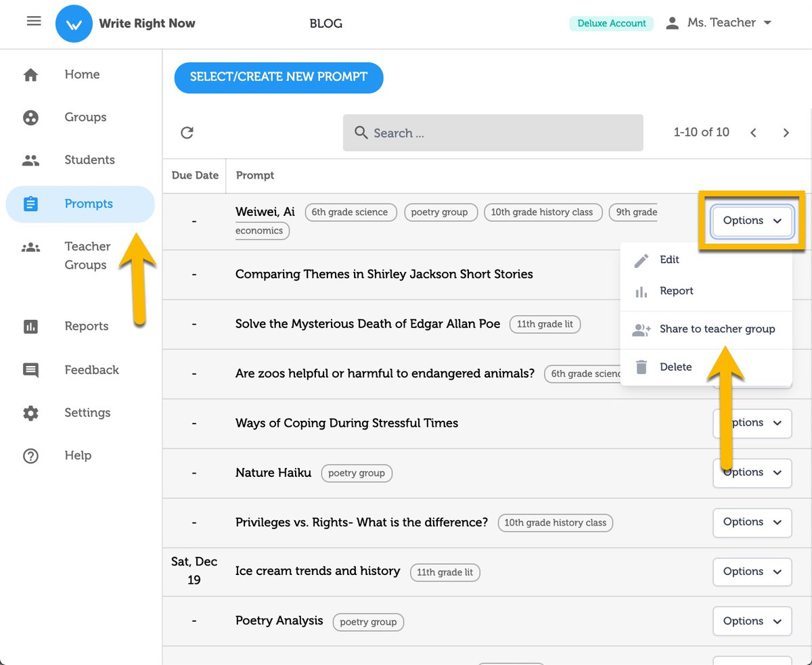This screenshot has height=665, width=812.
Task: Click the Feedback speech bubble icon
Action: [30, 370]
